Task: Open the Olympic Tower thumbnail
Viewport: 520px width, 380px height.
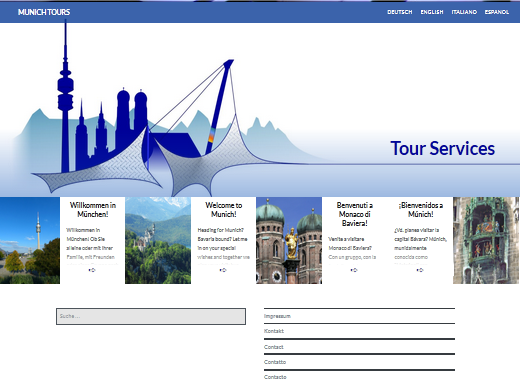Action: click(30, 240)
